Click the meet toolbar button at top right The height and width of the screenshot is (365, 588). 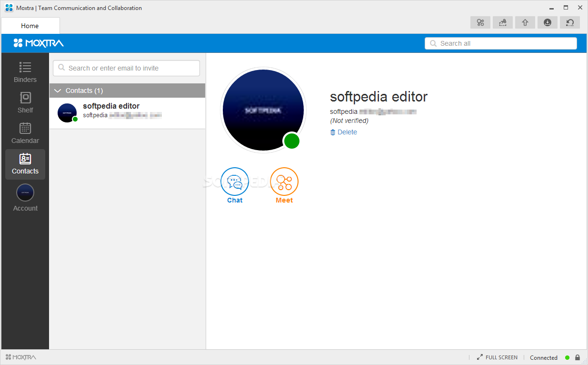480,22
